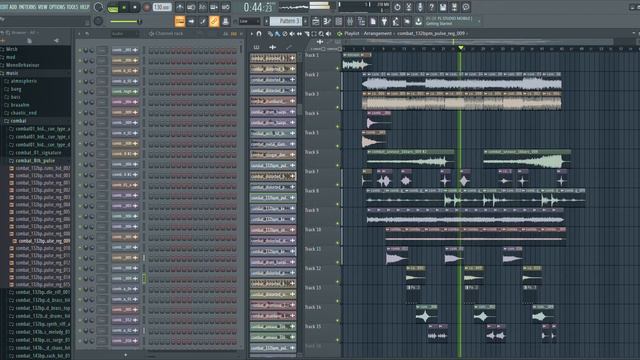Select first pattern in playlist picker
This screenshot has height=360, width=640.
pos(273,58)
